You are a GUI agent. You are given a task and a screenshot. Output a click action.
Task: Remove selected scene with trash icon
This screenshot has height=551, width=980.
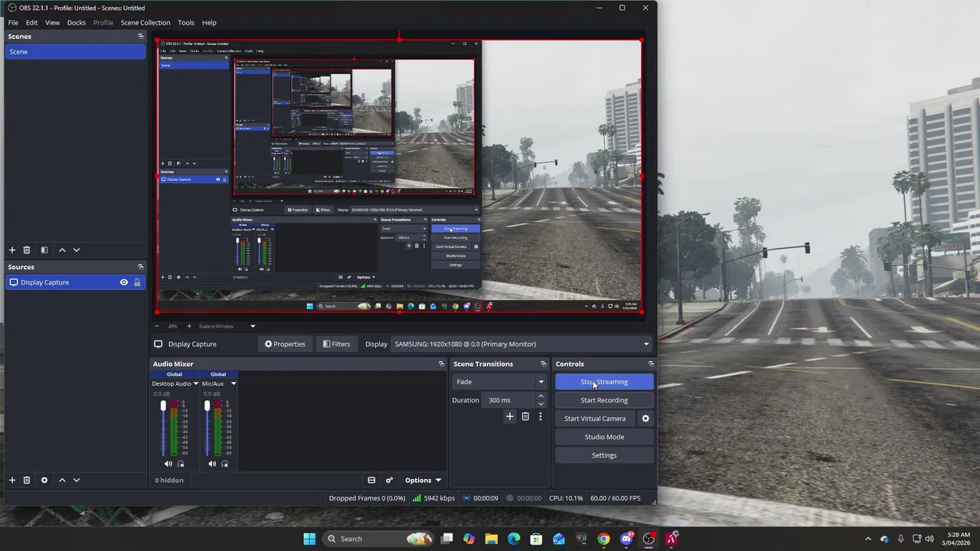coord(26,250)
